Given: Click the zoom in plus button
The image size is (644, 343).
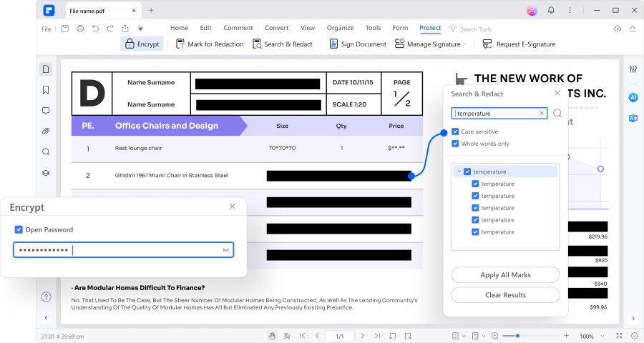Looking at the screenshot, I should (x=567, y=336).
